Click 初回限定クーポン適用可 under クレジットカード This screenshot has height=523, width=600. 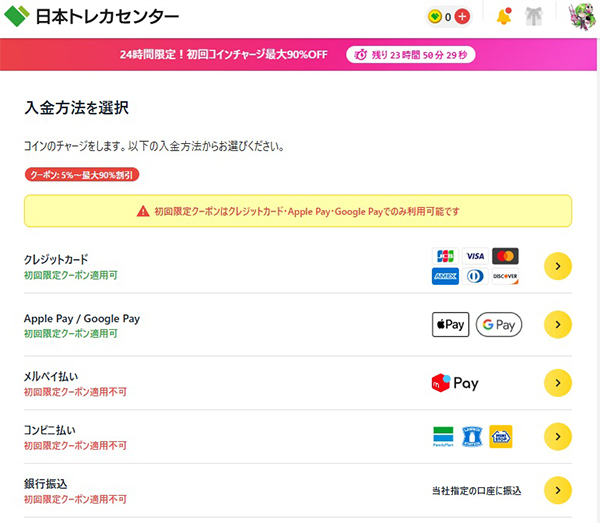click(71, 275)
